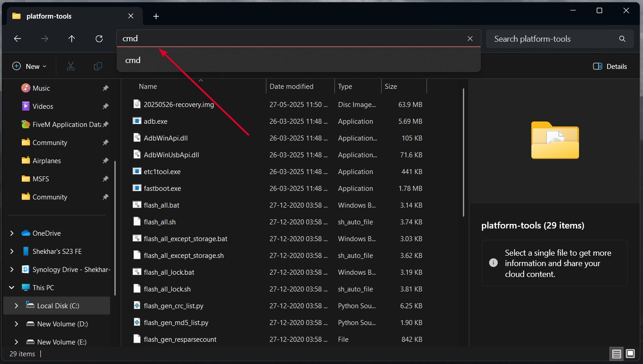643x364 pixels.
Task: Sort files by Date modified column
Action: (291, 87)
